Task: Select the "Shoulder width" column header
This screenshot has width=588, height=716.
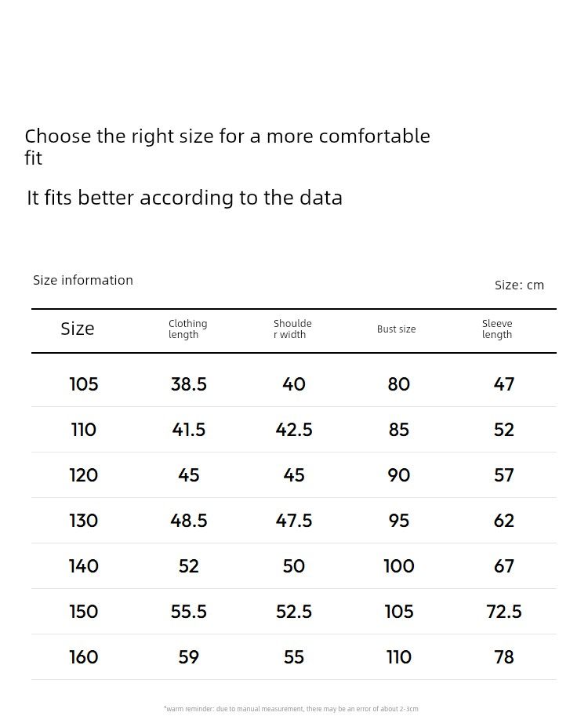Action: click(292, 329)
